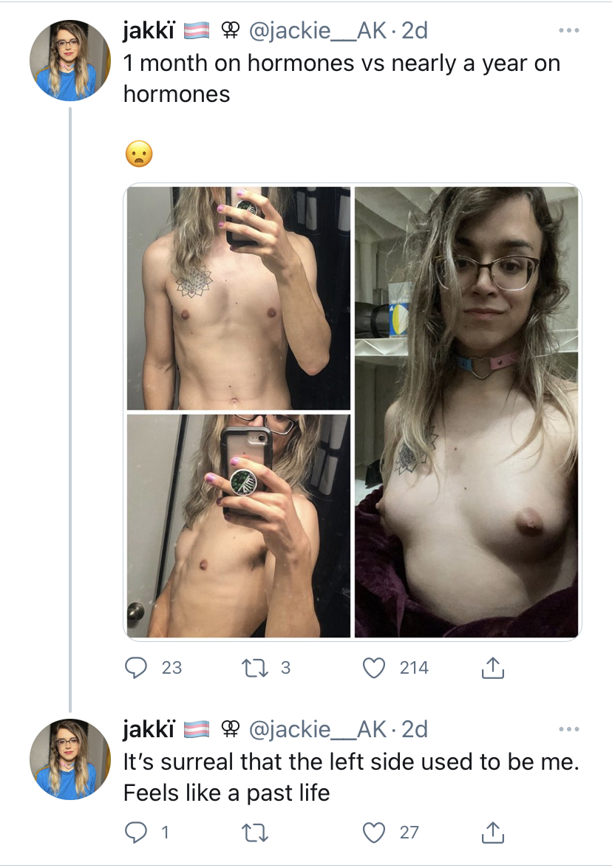Reply to the second tweet with 1 reply
Image resolution: width=612 pixels, height=868 pixels.
pos(136,832)
